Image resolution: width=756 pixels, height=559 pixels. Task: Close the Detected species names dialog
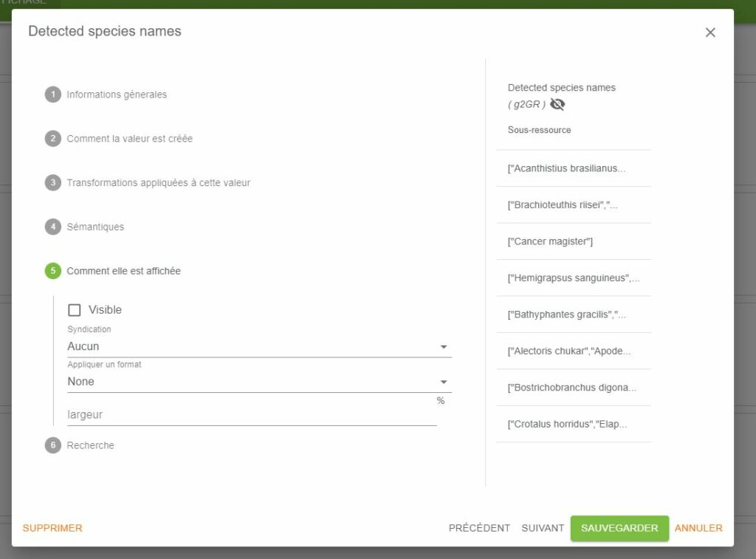coord(710,32)
